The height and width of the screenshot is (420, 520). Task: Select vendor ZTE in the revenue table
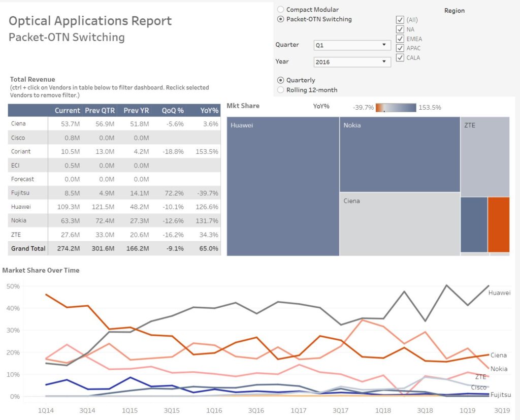point(16,235)
